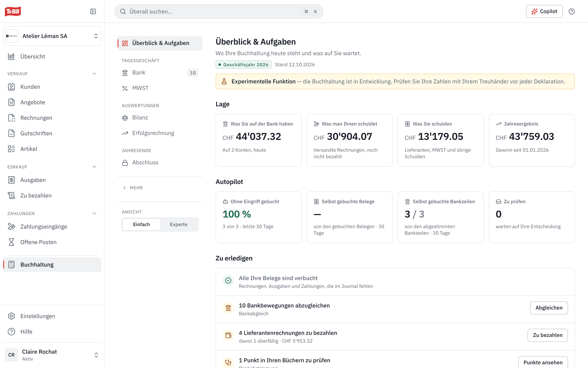Viewport: 588px width, 368px height.
Task: Open the Bank item with badge 10
Action: [x=160, y=73]
